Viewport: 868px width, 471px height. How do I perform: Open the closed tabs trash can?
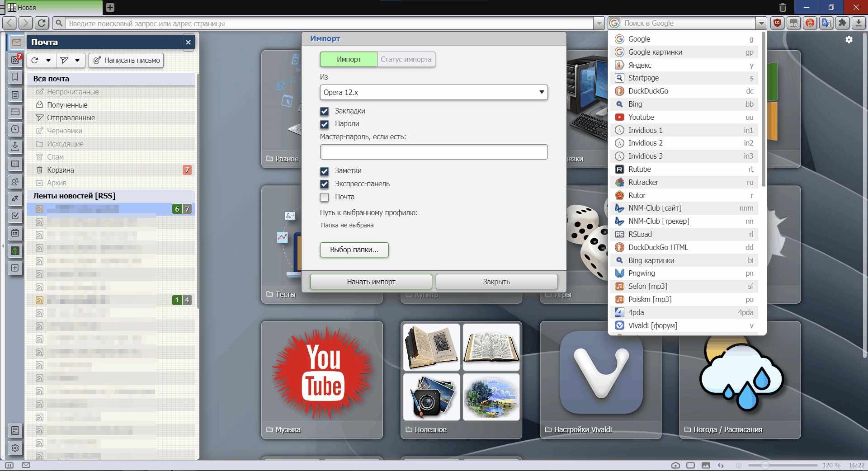pos(783,7)
